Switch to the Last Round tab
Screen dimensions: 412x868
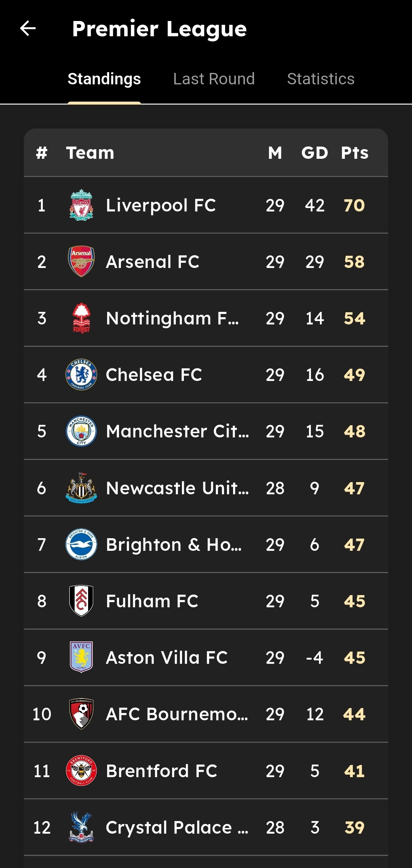click(x=214, y=79)
